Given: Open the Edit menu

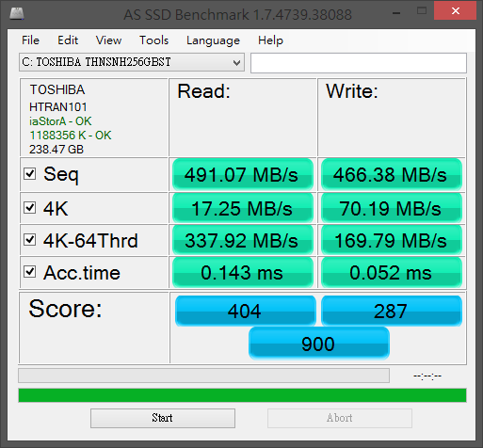Looking at the screenshot, I should 68,40.
